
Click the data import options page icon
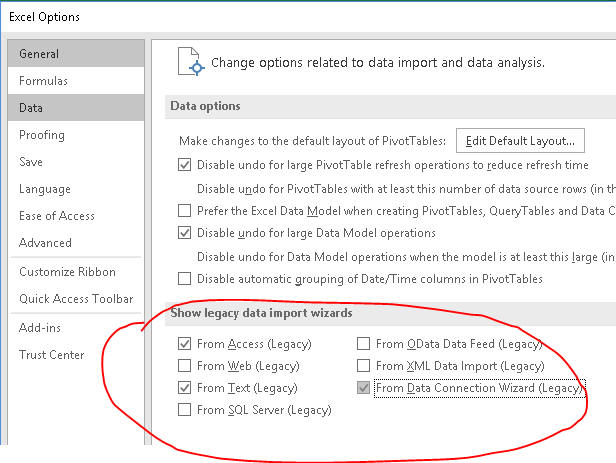pyautogui.click(x=191, y=62)
